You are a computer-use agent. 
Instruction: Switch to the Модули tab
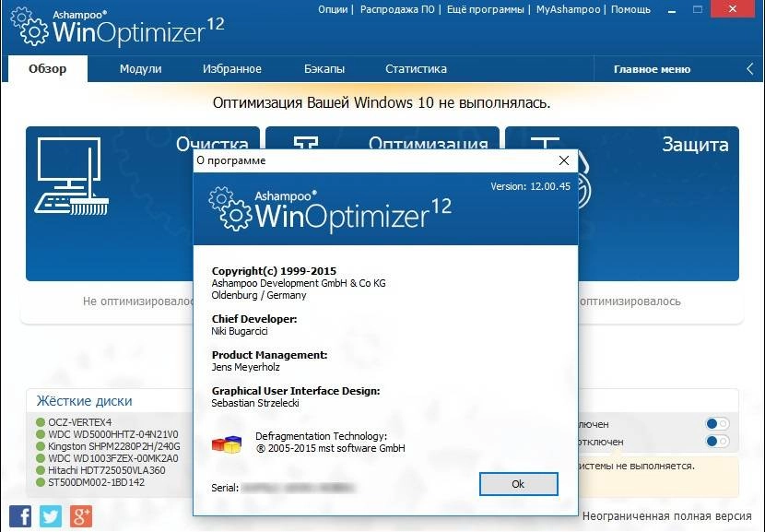(x=140, y=69)
